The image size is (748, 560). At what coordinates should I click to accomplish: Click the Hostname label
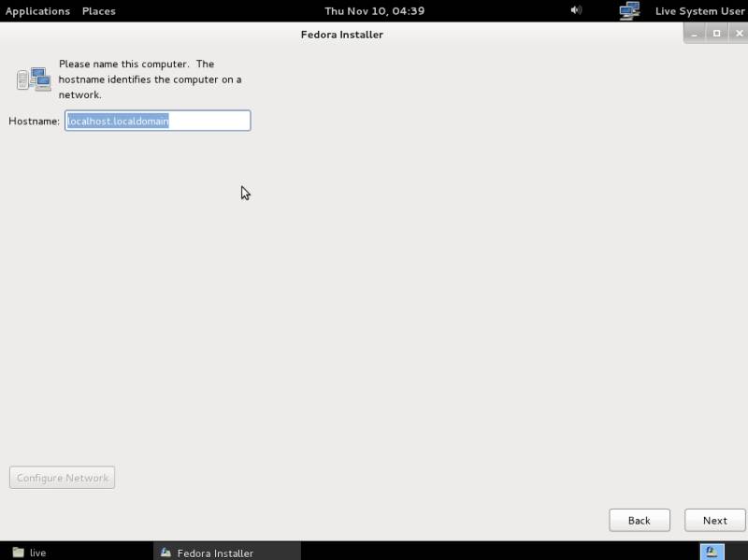[34, 122]
